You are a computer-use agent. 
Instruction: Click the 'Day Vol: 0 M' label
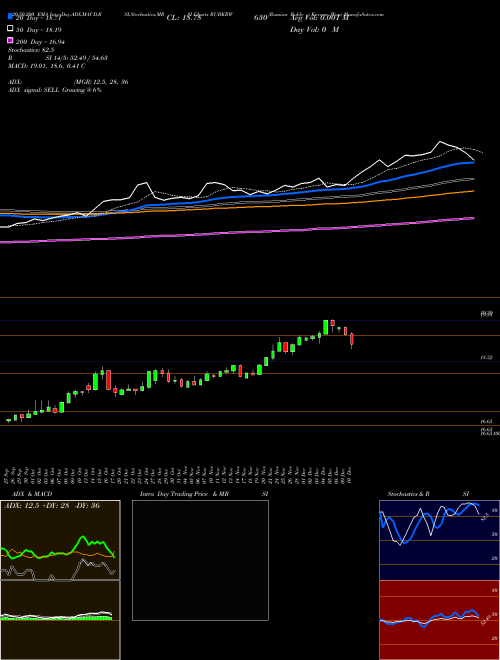(x=315, y=30)
